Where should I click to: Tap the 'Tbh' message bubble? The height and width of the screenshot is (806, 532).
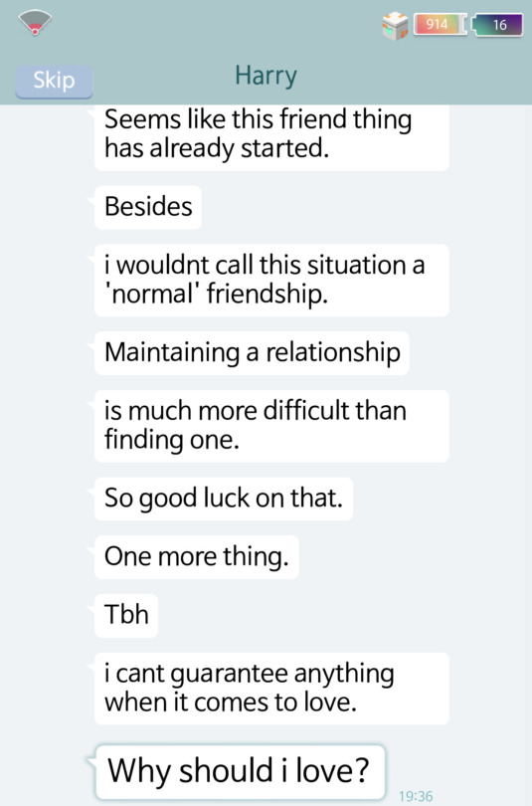click(x=126, y=615)
